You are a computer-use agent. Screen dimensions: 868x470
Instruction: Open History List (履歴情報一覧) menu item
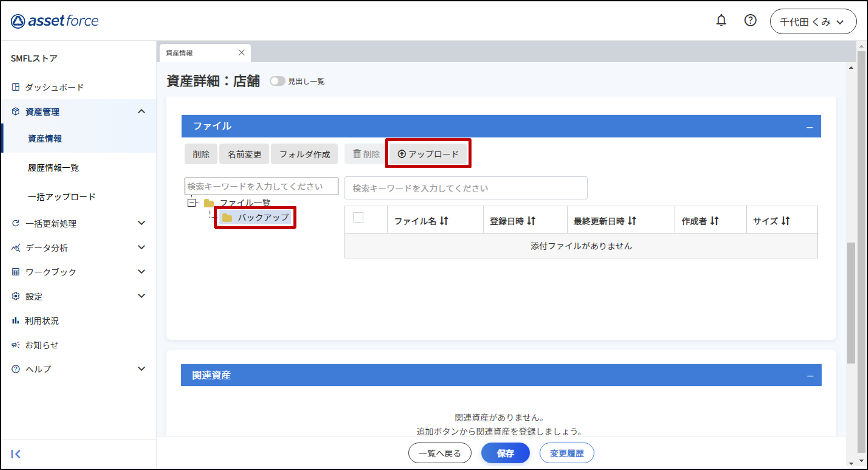[x=53, y=168]
